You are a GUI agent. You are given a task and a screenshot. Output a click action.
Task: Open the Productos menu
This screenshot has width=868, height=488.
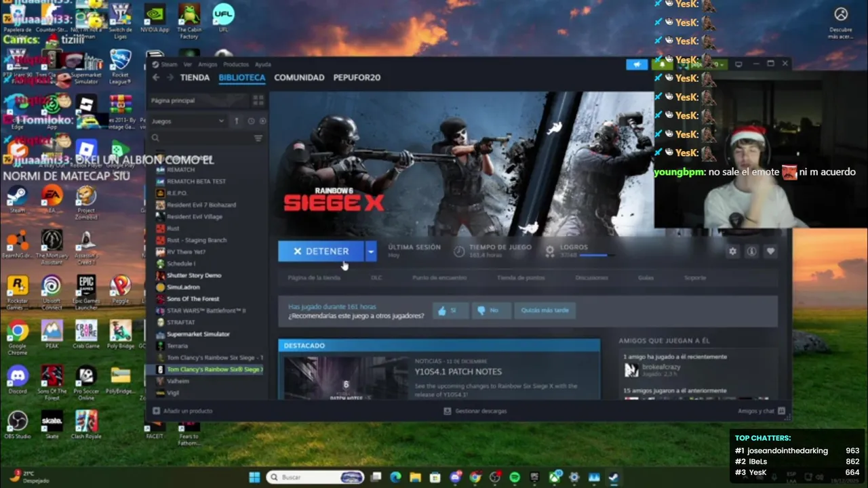236,64
